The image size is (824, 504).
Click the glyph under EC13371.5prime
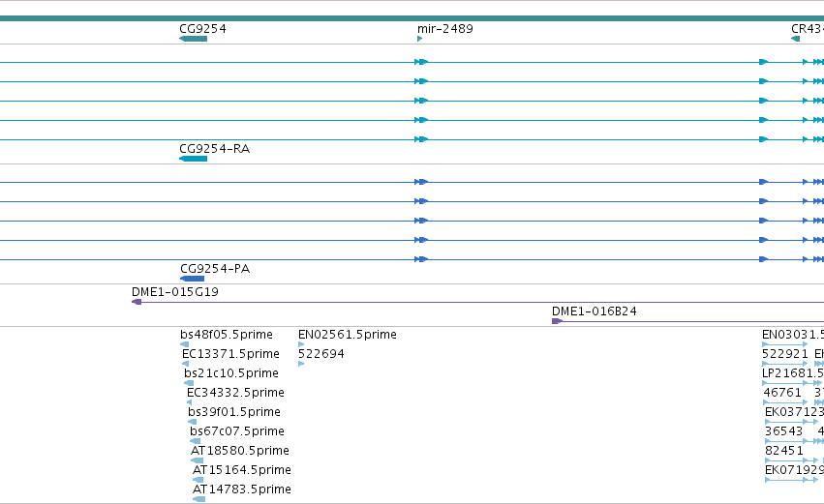pyautogui.click(x=185, y=364)
